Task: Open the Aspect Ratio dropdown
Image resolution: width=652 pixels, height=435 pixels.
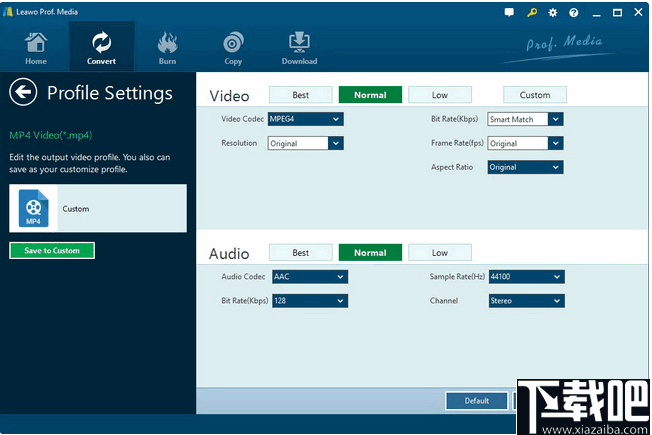Action: (526, 167)
